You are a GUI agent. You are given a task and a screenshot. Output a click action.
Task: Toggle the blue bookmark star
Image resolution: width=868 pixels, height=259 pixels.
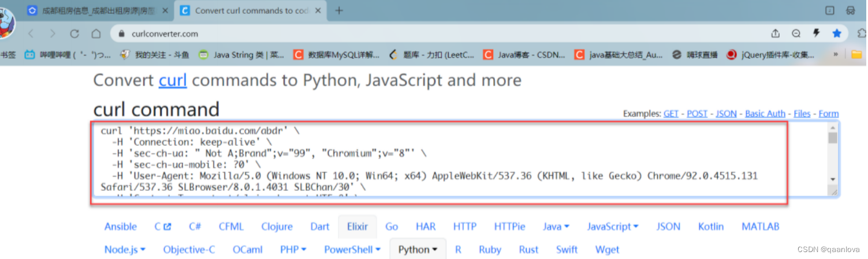(x=837, y=33)
